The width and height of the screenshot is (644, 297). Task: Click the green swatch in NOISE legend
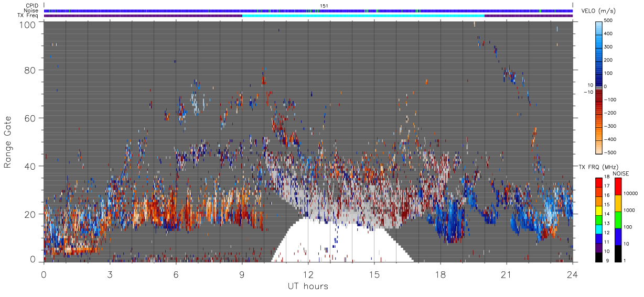[x=618, y=219]
